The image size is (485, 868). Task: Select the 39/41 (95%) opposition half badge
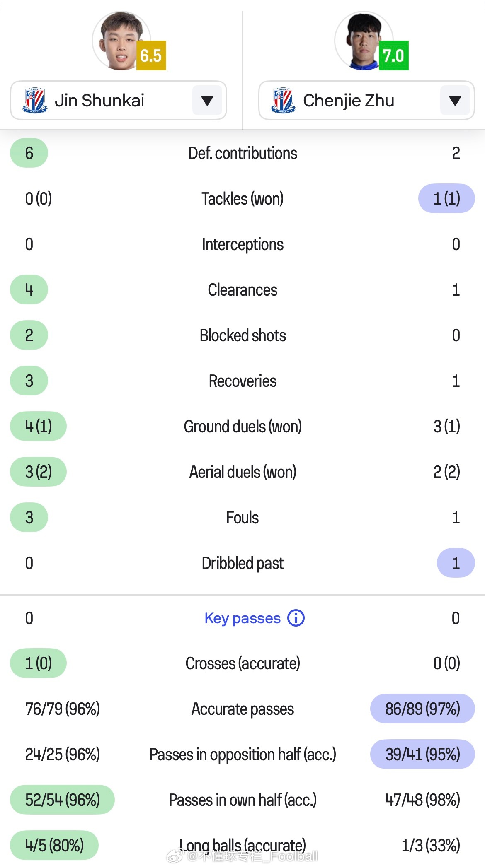click(x=422, y=754)
